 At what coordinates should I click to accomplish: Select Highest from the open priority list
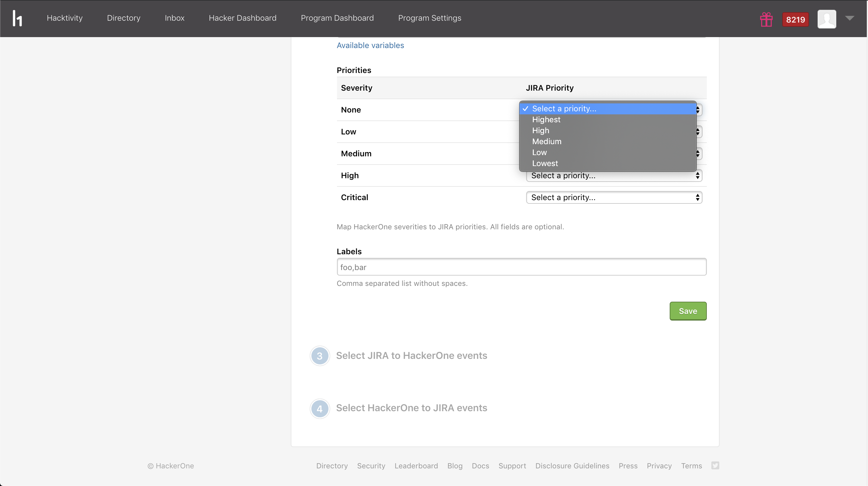tap(546, 119)
